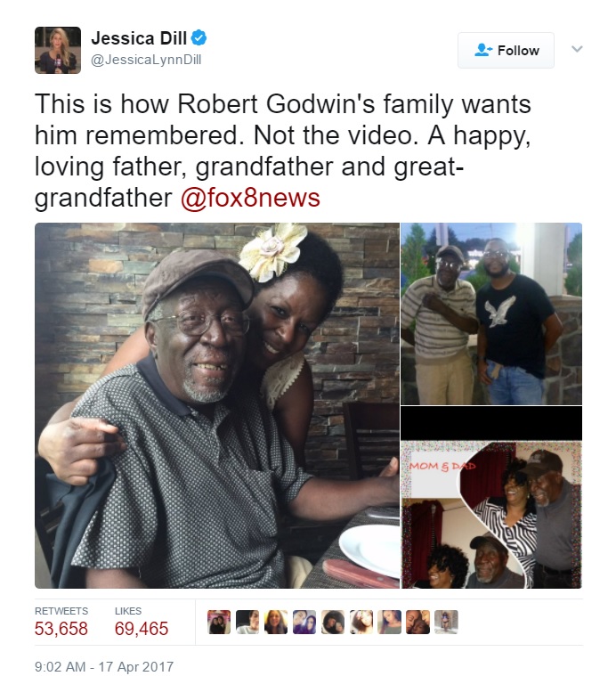Click the fourth liker avatar
Screen dimensions: 616x676
(x=304, y=622)
